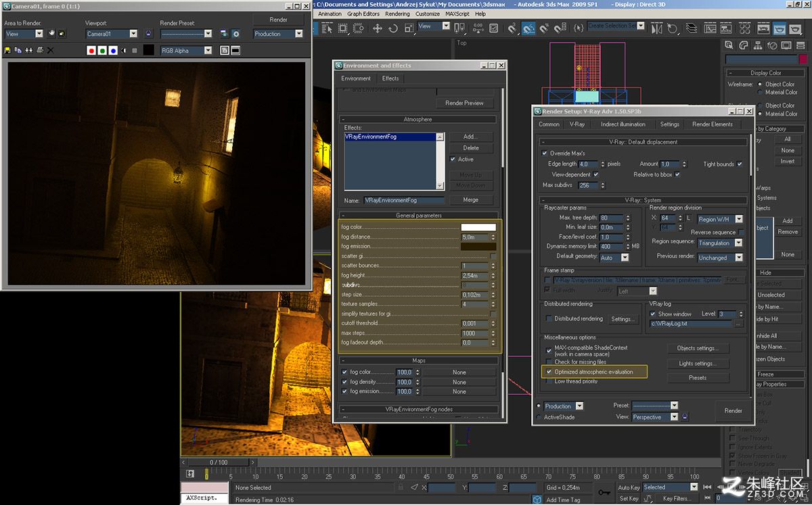Switch to the Render Elements tab in Render Setup
812x505 pixels.
click(713, 124)
